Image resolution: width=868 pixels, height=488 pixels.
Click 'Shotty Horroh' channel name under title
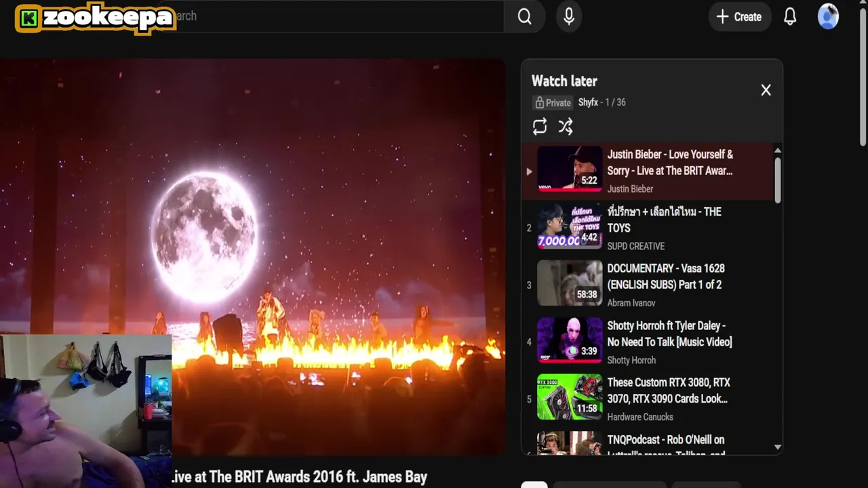pos(631,360)
